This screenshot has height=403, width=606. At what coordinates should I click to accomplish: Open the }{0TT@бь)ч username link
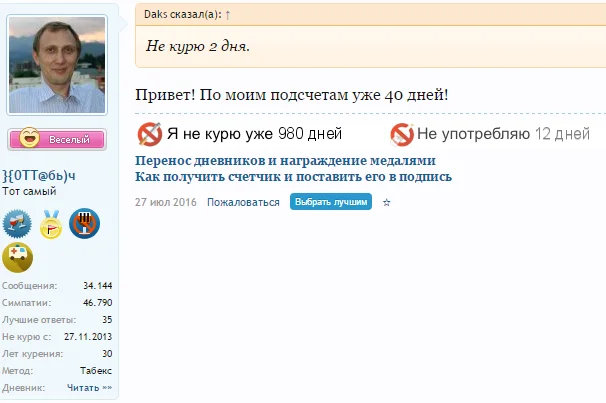pos(39,176)
